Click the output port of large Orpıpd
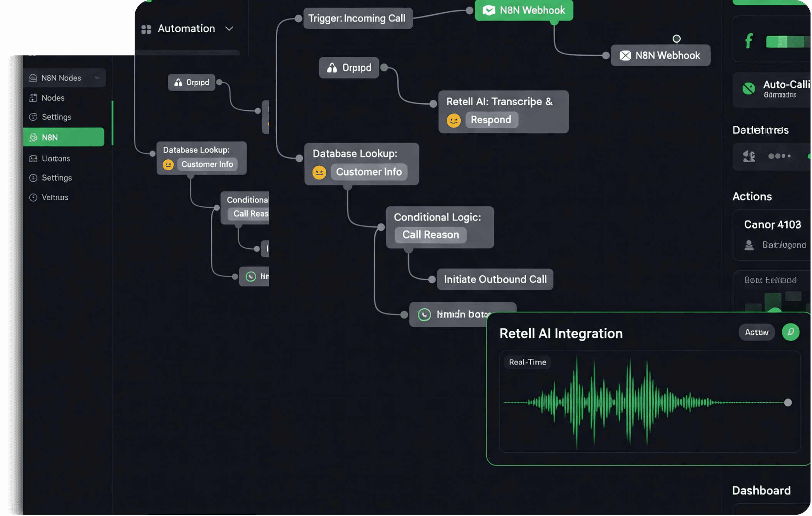812x516 pixels. click(x=384, y=68)
